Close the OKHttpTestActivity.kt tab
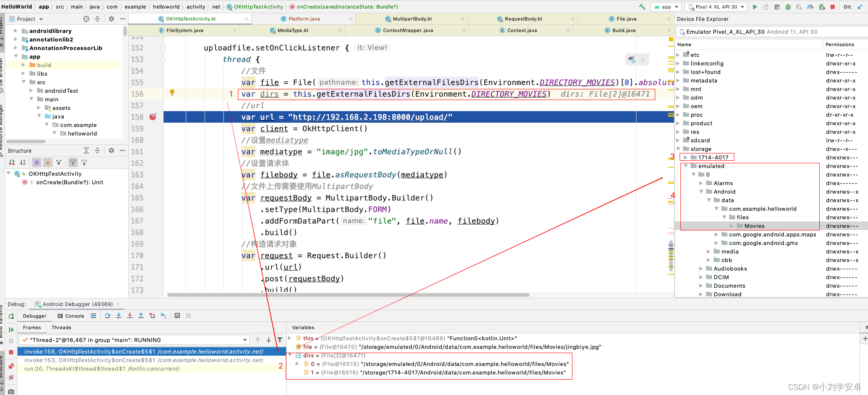 coord(246,19)
